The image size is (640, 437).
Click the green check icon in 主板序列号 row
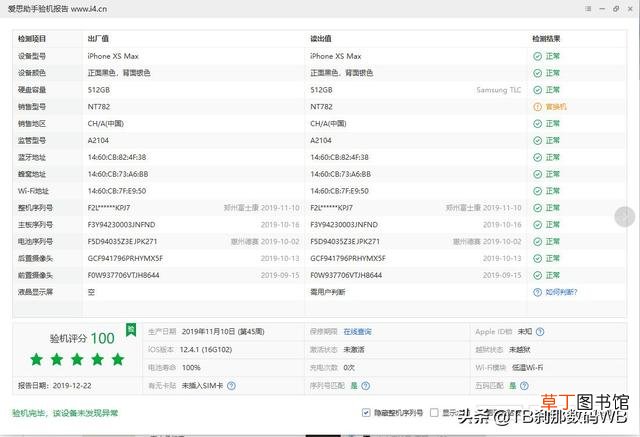(x=538, y=225)
